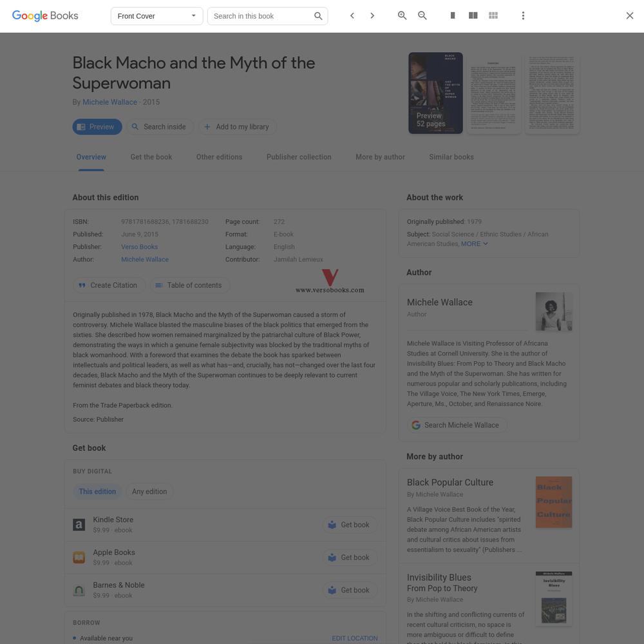The image size is (644, 644).
Task: Open the Invisibility Blues title
Action: click(439, 578)
